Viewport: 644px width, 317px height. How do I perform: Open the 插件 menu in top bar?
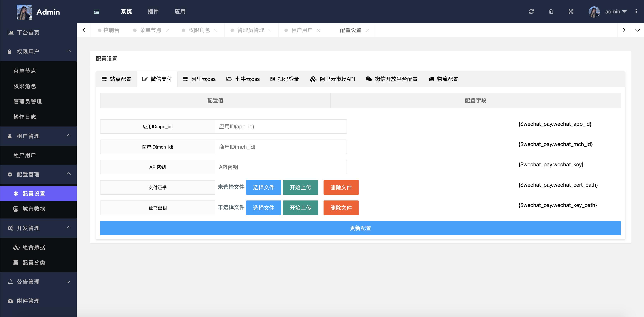pos(153,11)
